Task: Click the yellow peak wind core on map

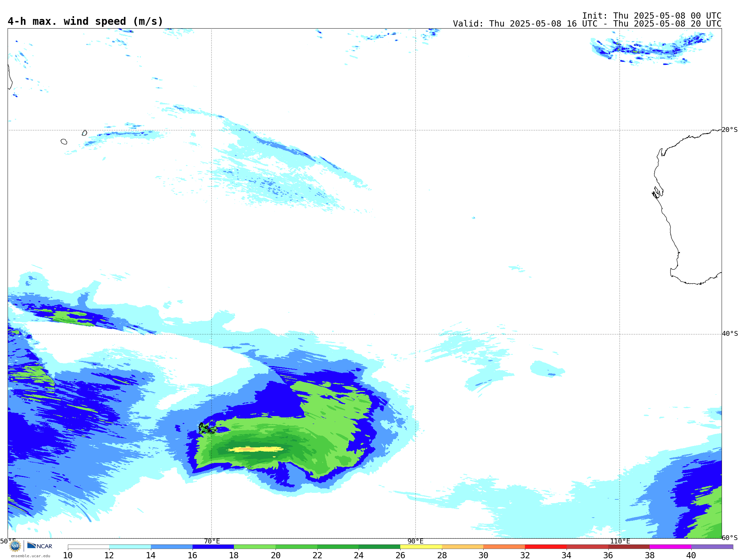Action: point(256,449)
